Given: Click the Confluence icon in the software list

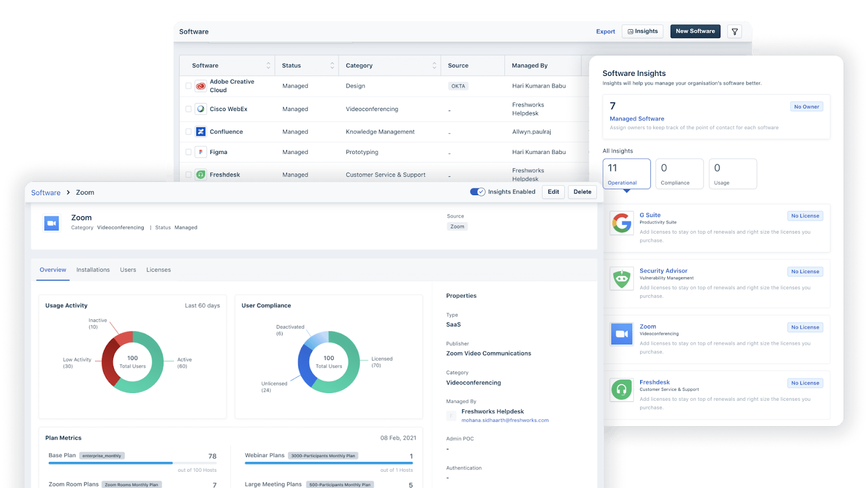Looking at the screenshot, I should 200,131.
